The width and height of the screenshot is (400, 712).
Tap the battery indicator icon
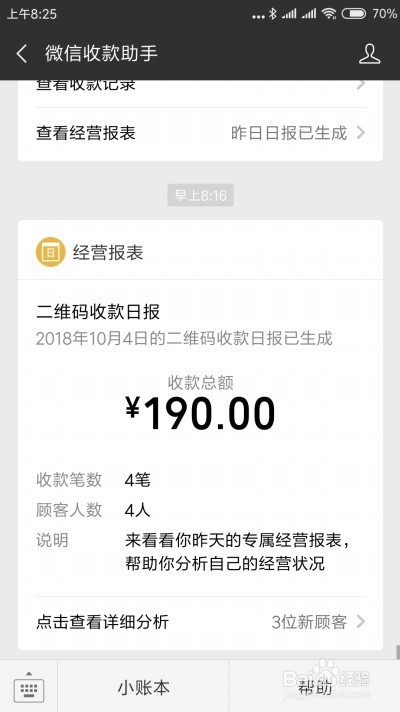click(x=354, y=14)
